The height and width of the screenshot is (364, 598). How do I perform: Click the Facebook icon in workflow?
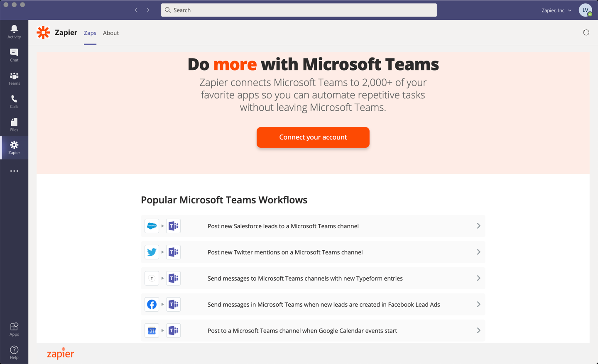tap(152, 305)
